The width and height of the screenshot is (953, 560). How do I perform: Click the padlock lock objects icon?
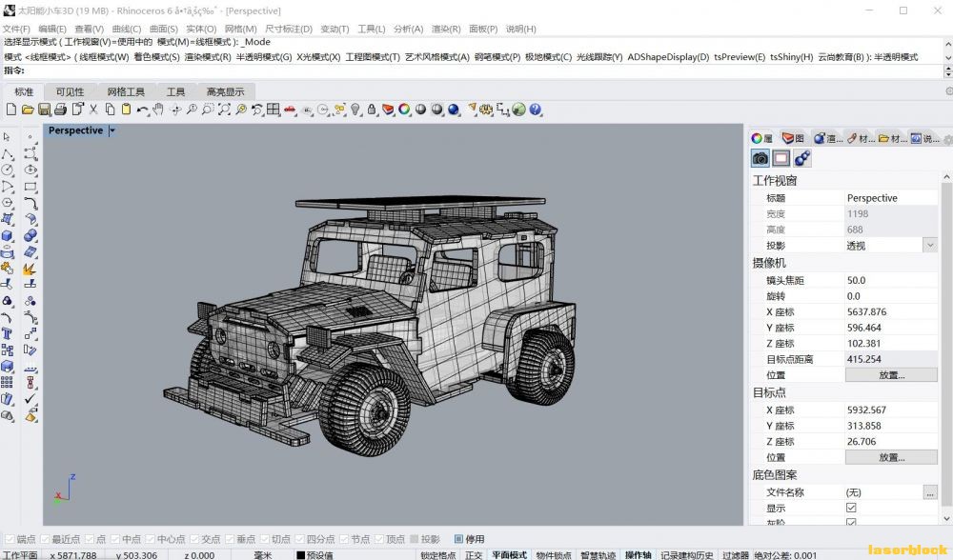pos(372,110)
